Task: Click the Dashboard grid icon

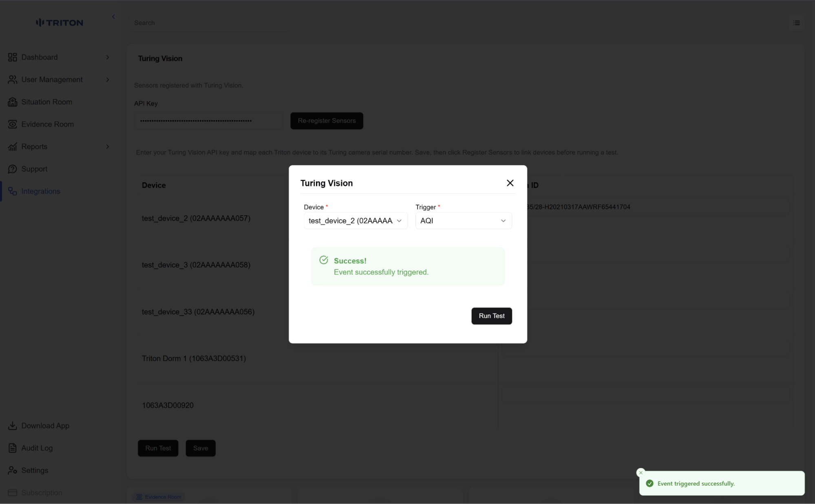Action: tap(13, 57)
